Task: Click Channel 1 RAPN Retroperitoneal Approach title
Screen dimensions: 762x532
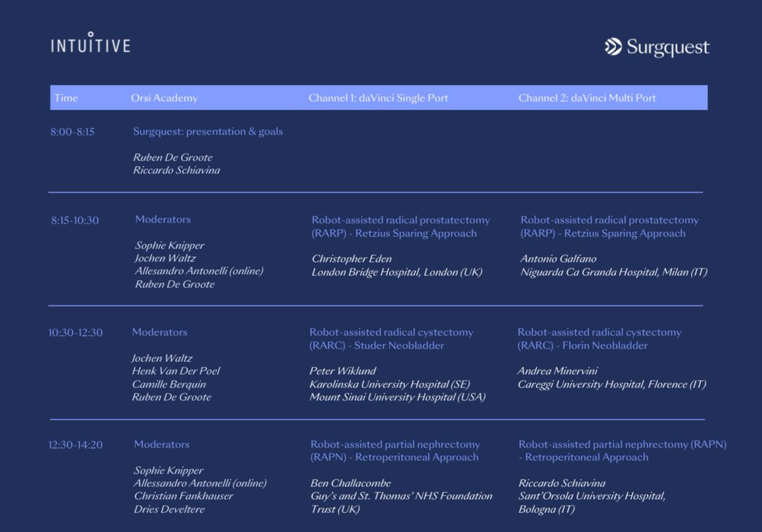Action: coord(395,451)
